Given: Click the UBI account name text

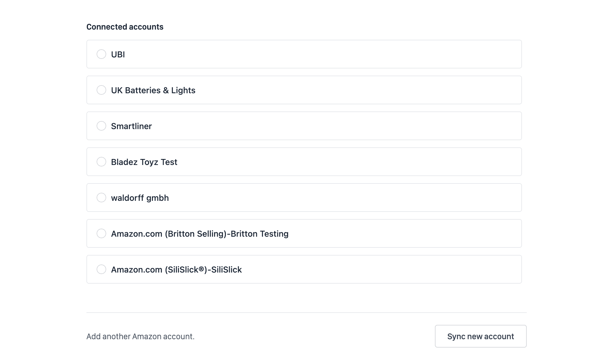Looking at the screenshot, I should 118,54.
